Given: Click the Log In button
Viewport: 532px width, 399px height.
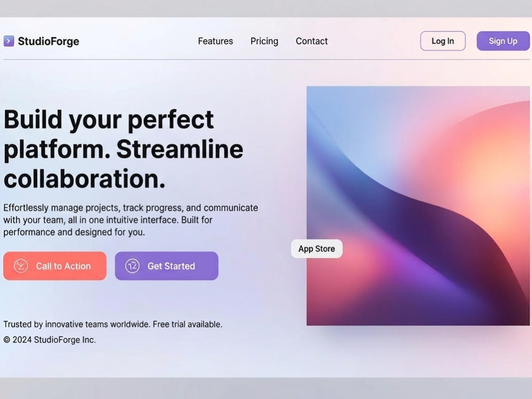Looking at the screenshot, I should click(x=443, y=41).
